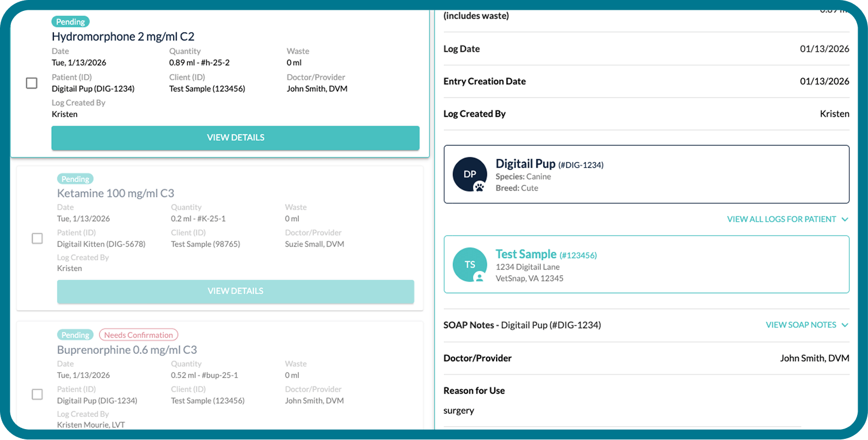Image resolution: width=868 pixels, height=440 pixels.
Task: Select the Ketamine log checkbox
Action: [37, 238]
